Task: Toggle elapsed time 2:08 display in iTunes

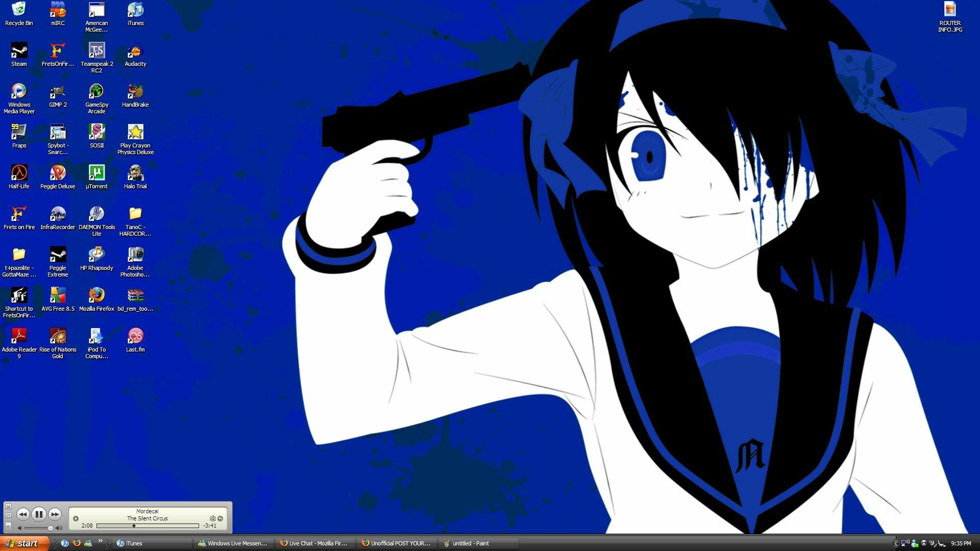Action: click(87, 525)
